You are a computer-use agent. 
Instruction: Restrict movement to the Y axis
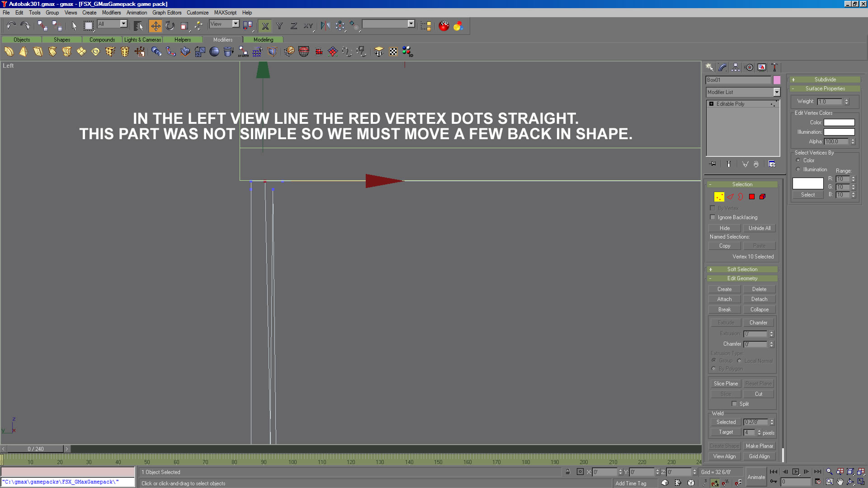(x=279, y=26)
